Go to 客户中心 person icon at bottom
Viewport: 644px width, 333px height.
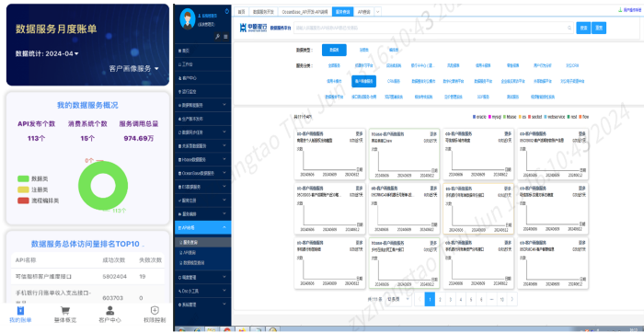pos(110,311)
